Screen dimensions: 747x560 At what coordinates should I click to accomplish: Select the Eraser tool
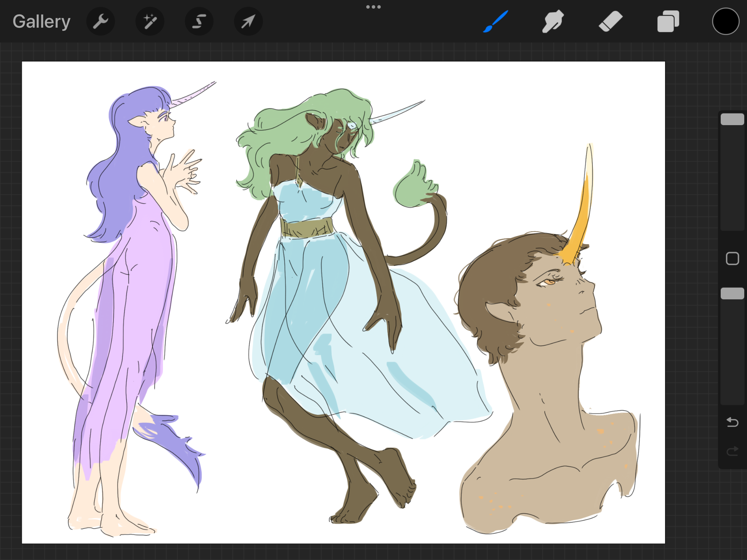coord(610,21)
